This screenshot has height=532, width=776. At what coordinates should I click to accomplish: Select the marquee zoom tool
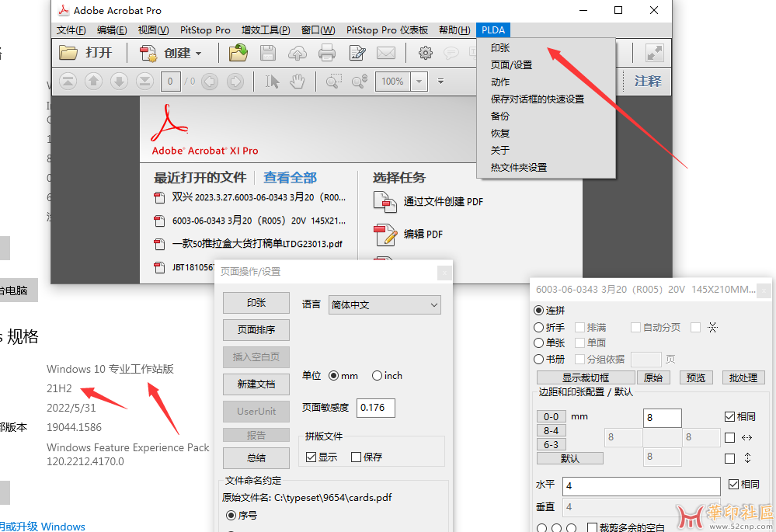pos(333,82)
